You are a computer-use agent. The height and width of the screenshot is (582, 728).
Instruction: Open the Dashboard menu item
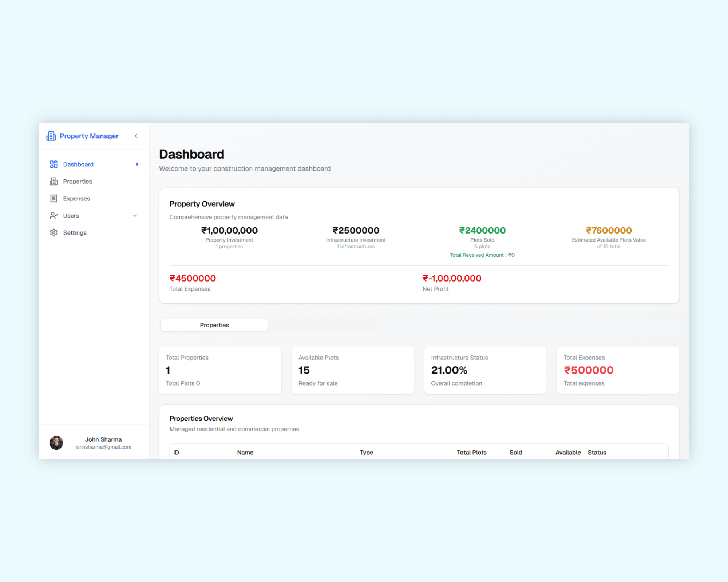click(78, 164)
